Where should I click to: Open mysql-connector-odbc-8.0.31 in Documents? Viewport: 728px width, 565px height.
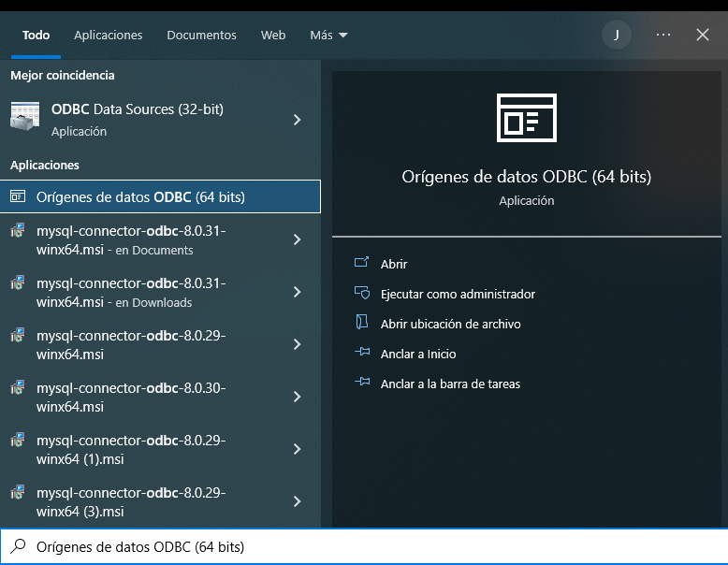pyautogui.click(x=160, y=239)
